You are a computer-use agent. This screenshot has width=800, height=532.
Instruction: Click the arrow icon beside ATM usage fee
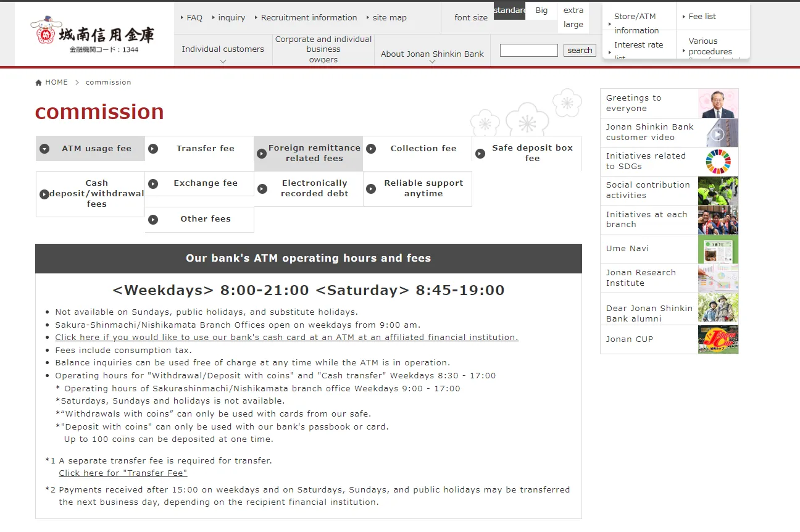tap(44, 149)
